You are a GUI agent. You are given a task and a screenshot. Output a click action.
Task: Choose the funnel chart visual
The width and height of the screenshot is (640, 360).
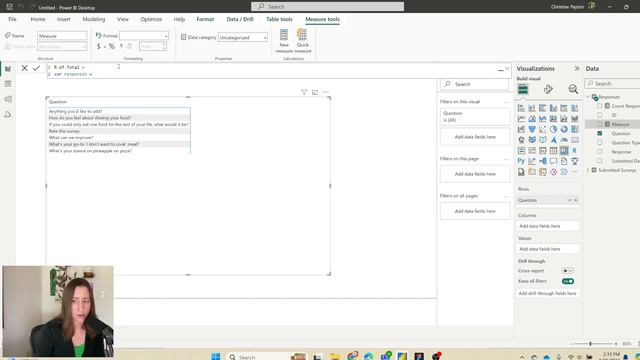532,129
